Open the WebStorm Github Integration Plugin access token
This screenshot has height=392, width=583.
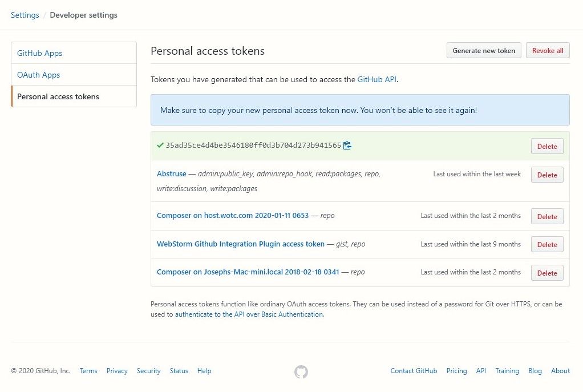(x=241, y=244)
